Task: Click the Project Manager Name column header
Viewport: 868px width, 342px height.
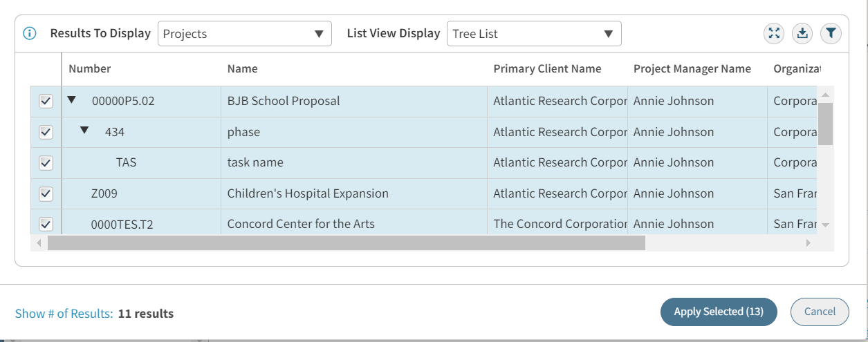Action: click(x=692, y=68)
